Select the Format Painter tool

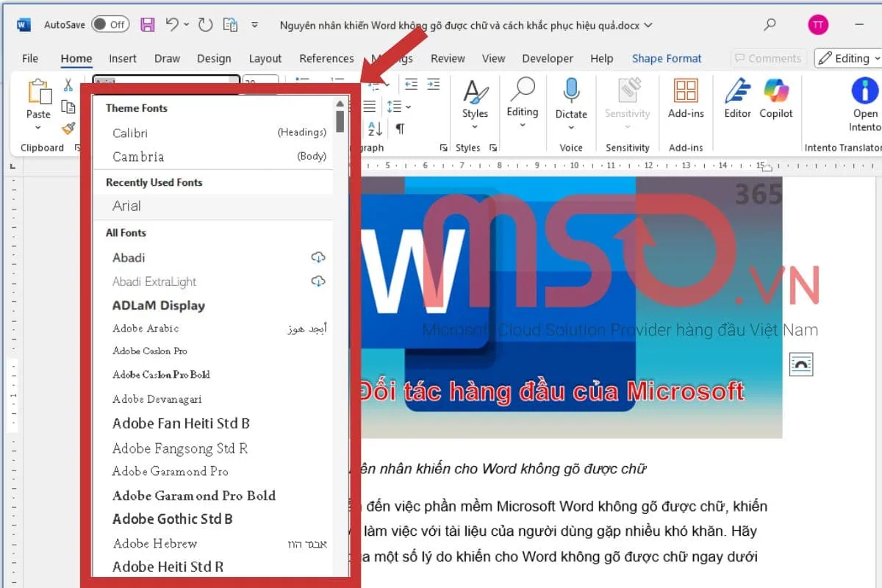click(68, 129)
